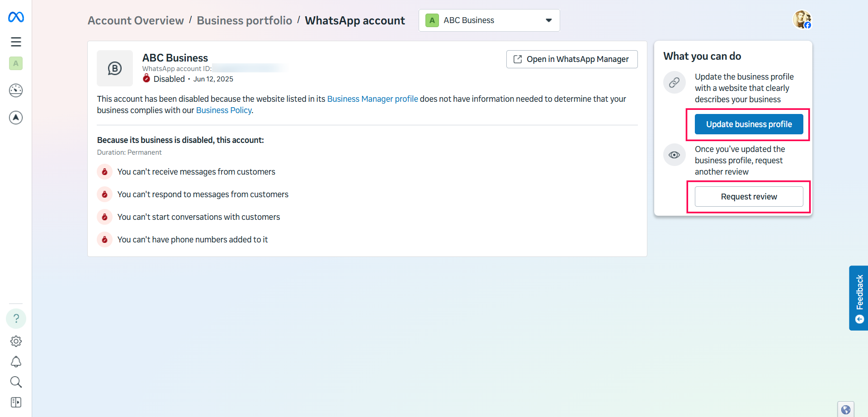Open the billing icon at sidebar bottom
The width and height of the screenshot is (868, 417).
point(16,402)
